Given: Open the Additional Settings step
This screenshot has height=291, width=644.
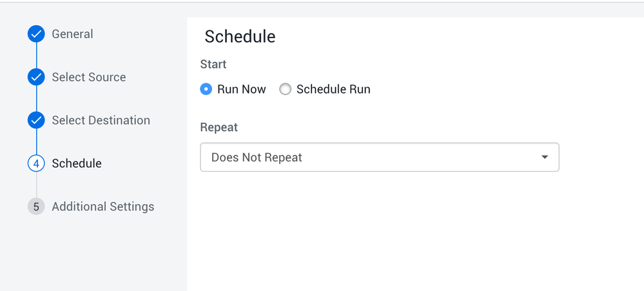Looking at the screenshot, I should [103, 207].
